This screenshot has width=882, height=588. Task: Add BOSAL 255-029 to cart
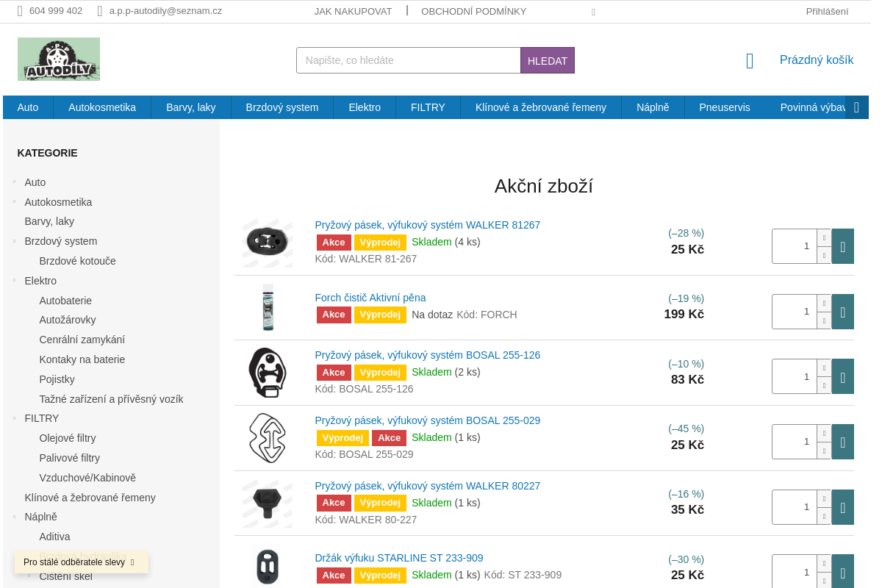[842, 442]
